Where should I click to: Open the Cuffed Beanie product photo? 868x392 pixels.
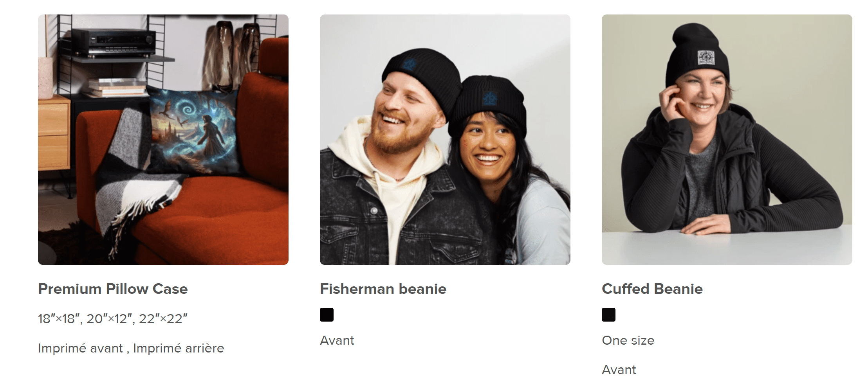[x=727, y=140]
